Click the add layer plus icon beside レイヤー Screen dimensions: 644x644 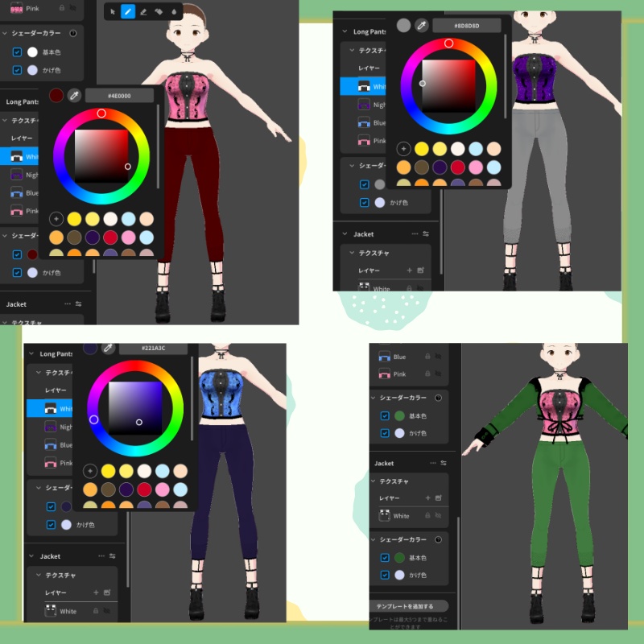(428, 496)
